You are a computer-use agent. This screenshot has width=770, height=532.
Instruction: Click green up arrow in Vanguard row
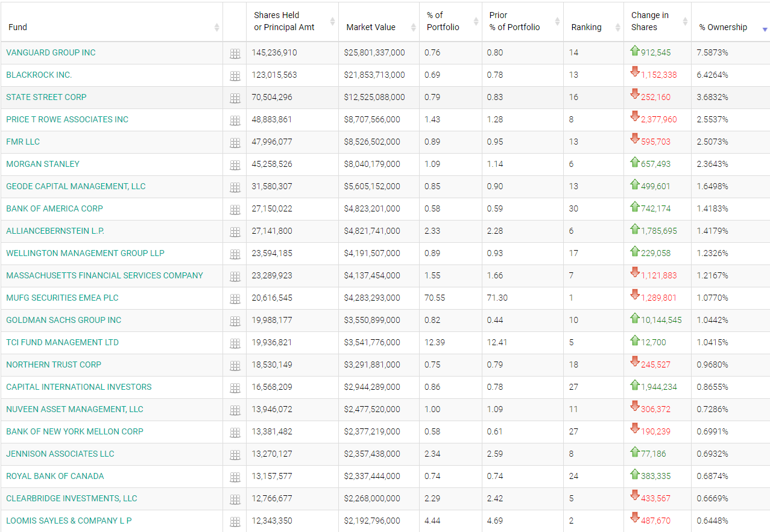[x=634, y=51]
